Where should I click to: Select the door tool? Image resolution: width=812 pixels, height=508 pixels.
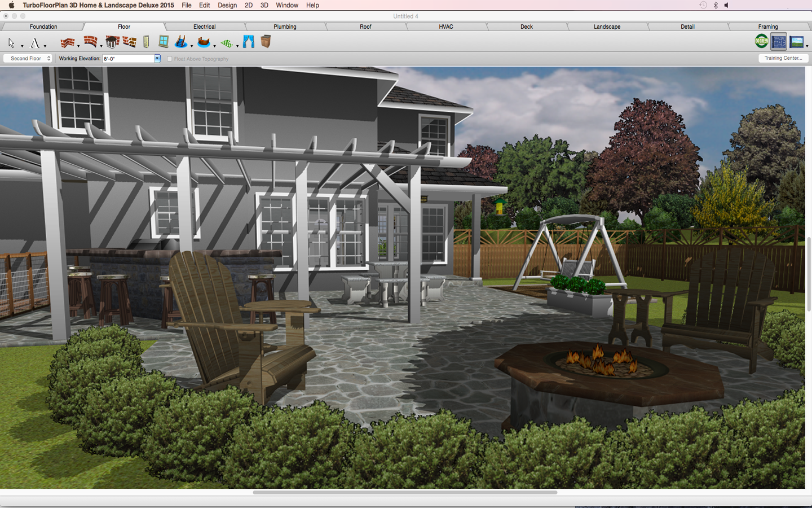146,42
